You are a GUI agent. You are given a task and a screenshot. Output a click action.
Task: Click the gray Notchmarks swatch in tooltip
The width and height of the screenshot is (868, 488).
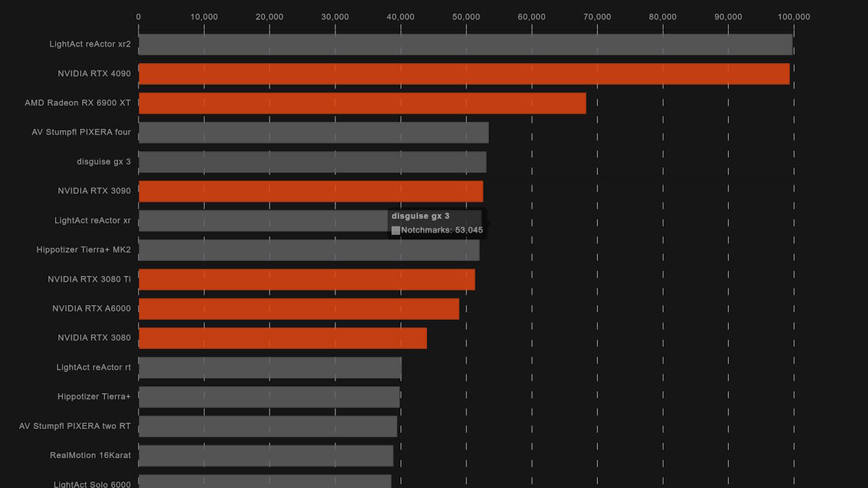pos(396,230)
